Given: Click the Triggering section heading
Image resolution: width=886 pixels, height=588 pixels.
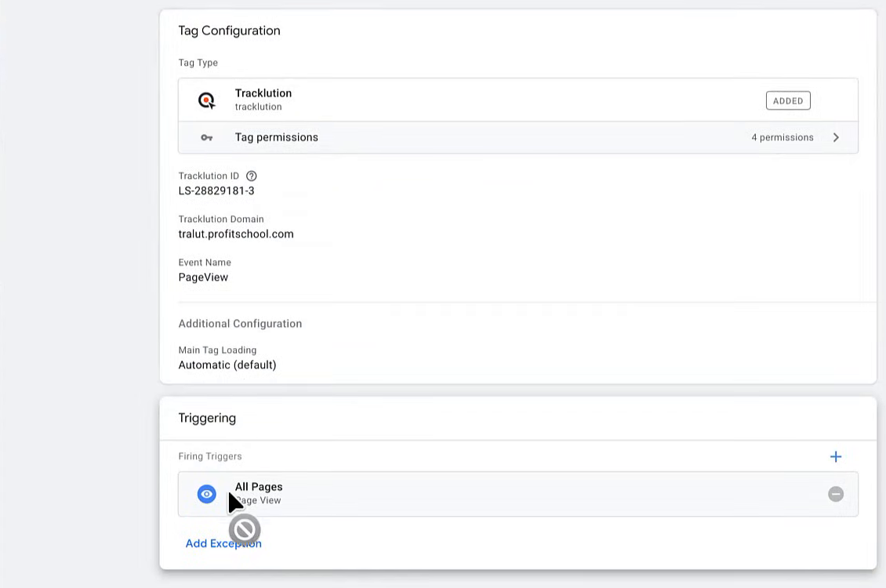Looking at the screenshot, I should (207, 418).
